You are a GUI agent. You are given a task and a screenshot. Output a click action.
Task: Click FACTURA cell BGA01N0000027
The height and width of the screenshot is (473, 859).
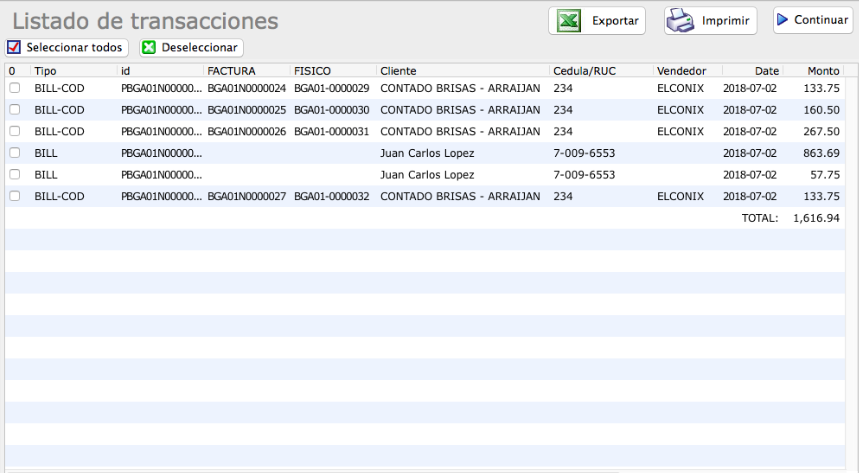tap(247, 196)
